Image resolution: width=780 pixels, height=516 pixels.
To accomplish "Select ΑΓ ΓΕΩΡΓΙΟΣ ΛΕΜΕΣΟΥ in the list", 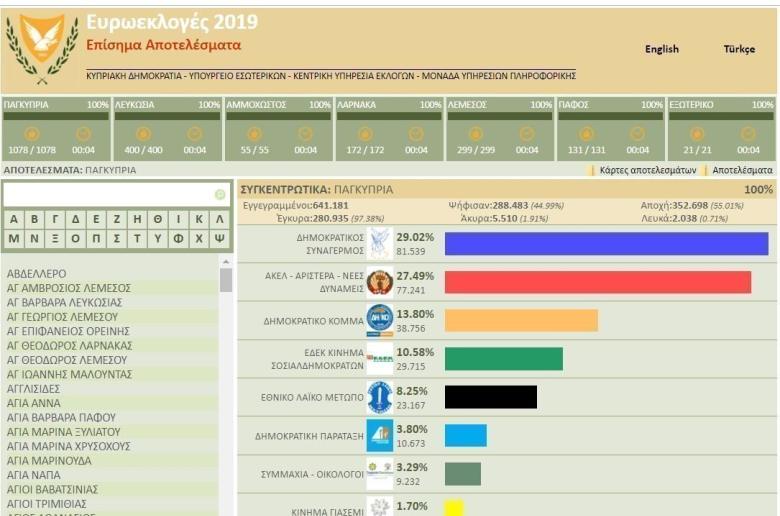I will coord(62,317).
